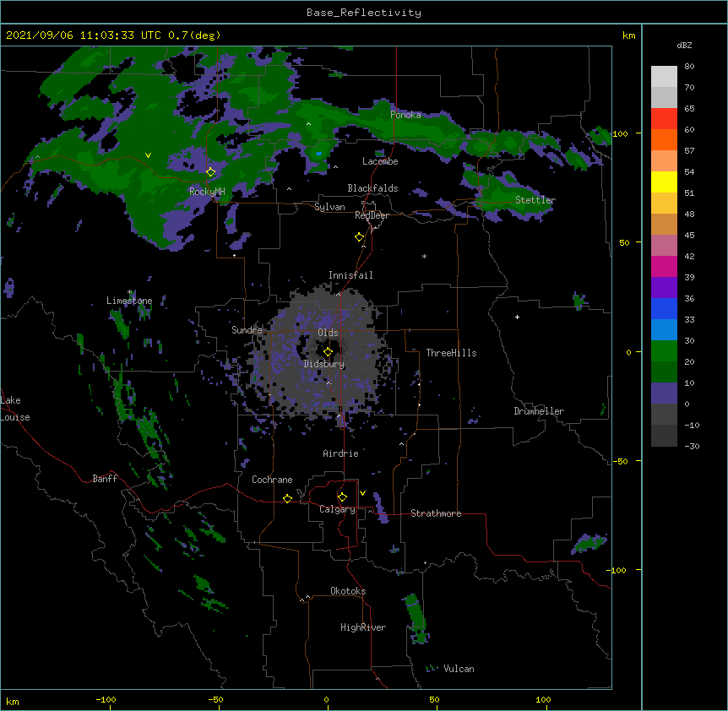Click the yellow diamond marker below Cochrane

[287, 498]
